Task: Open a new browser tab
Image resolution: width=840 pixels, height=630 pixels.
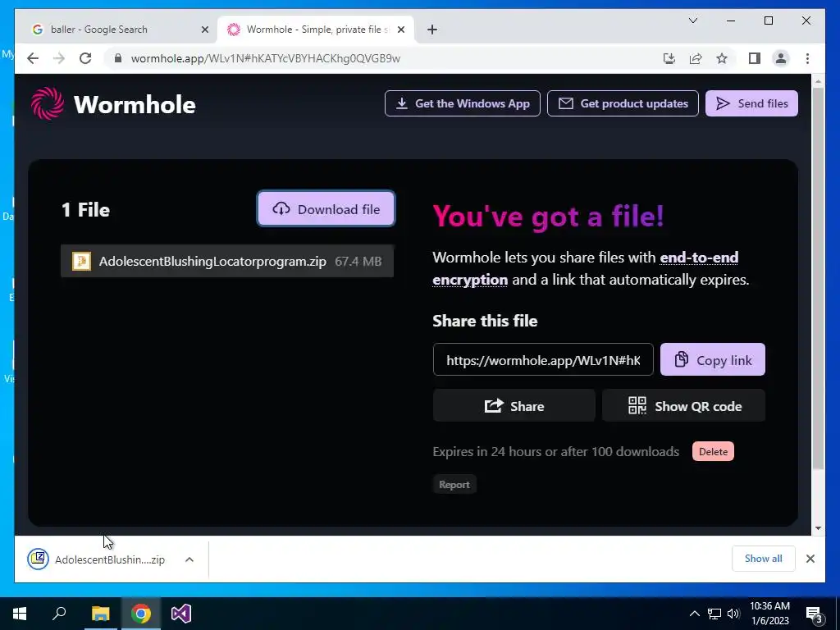Action: pos(432,30)
